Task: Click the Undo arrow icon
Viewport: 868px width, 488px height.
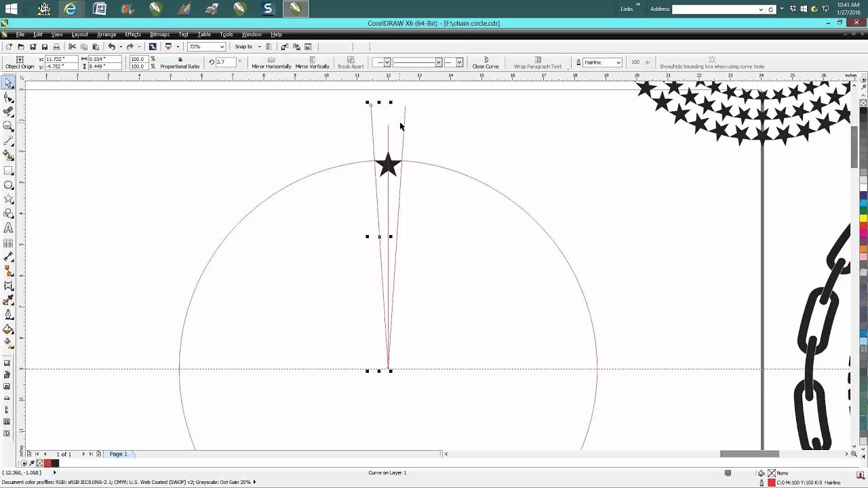Action: click(x=111, y=47)
